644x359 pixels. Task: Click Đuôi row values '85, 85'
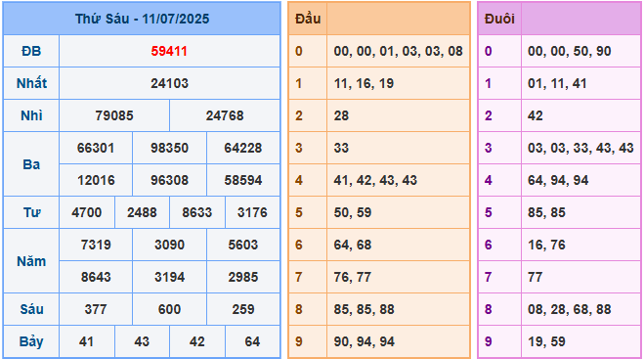546,212
